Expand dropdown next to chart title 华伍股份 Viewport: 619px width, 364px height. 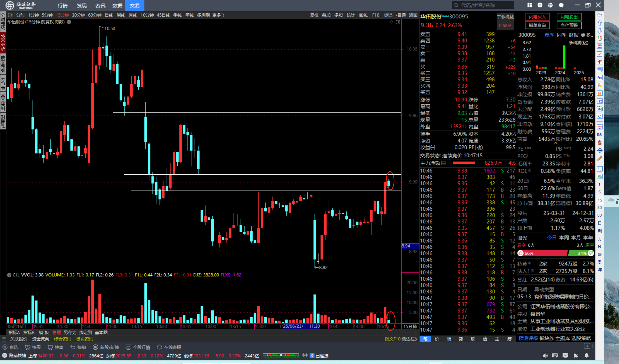(x=69, y=22)
